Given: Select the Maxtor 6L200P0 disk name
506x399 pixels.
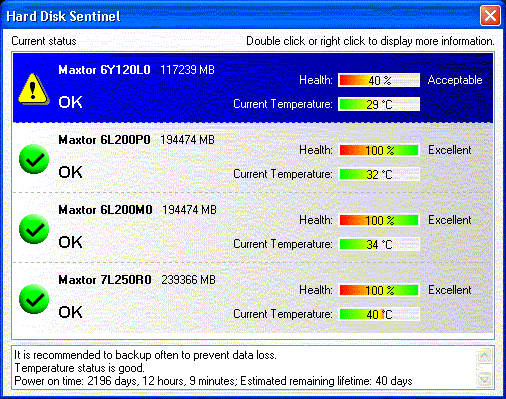Looking at the screenshot, I should (x=104, y=140).
